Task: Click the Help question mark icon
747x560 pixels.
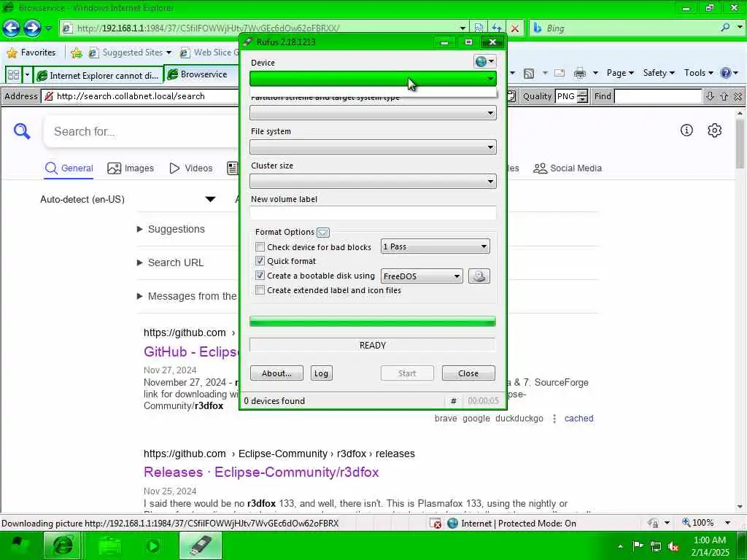Action: [x=725, y=73]
